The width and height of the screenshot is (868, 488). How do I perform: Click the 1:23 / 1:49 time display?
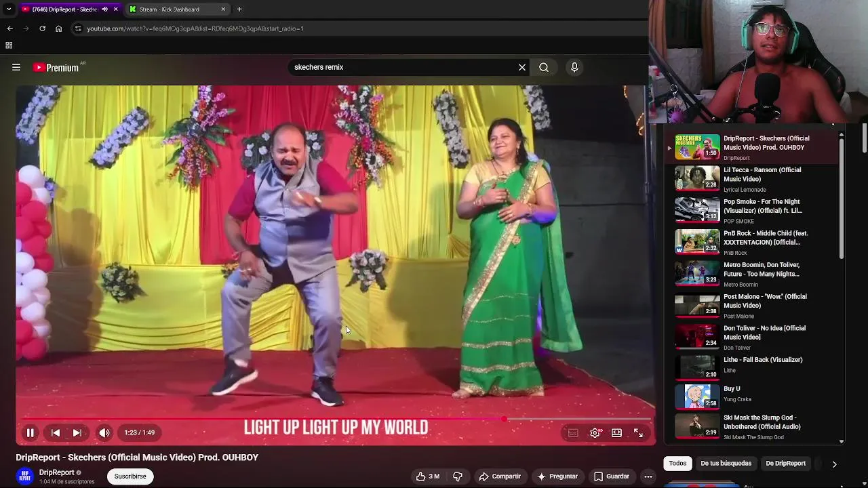pos(139,432)
